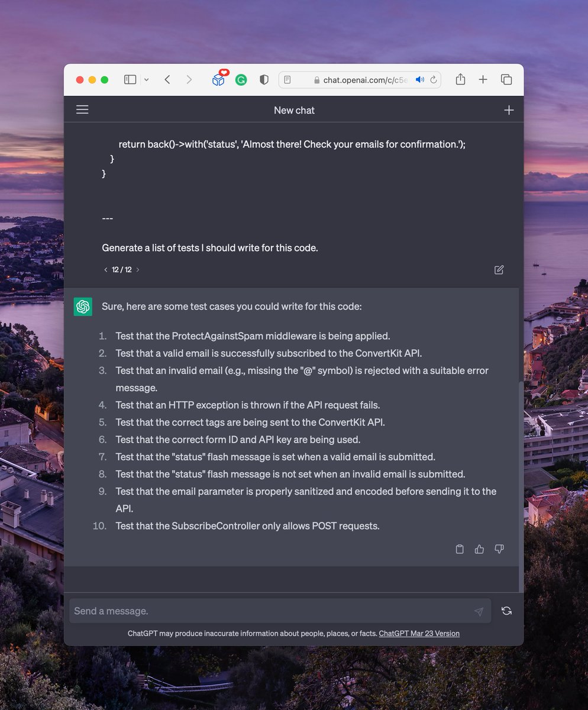Open the Share menu
588x710 pixels.
[461, 79]
